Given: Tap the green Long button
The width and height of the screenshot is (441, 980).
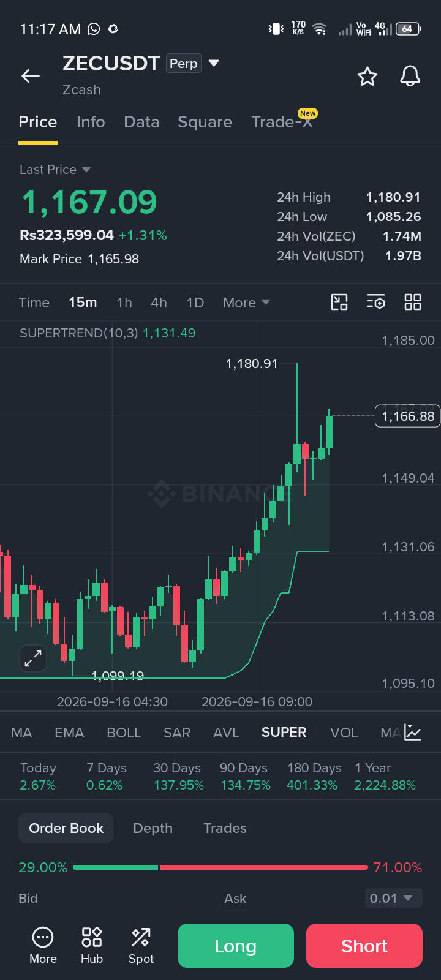Looking at the screenshot, I should click(236, 946).
